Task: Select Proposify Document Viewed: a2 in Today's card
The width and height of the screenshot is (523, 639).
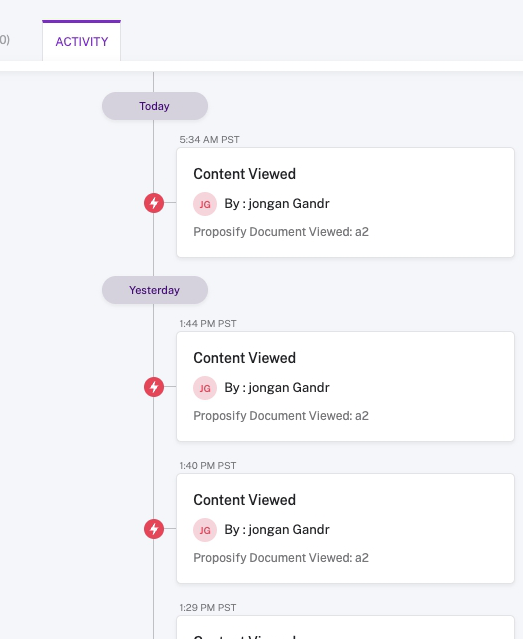Action: (x=281, y=232)
